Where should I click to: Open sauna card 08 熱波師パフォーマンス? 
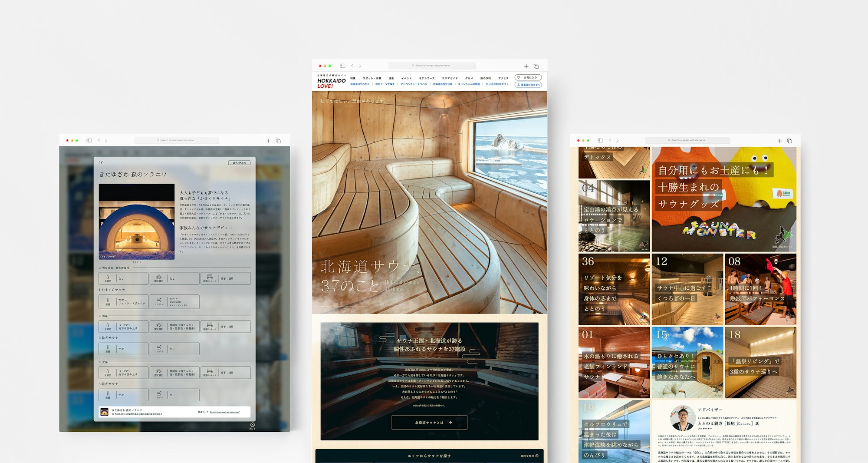pyautogui.click(x=761, y=289)
